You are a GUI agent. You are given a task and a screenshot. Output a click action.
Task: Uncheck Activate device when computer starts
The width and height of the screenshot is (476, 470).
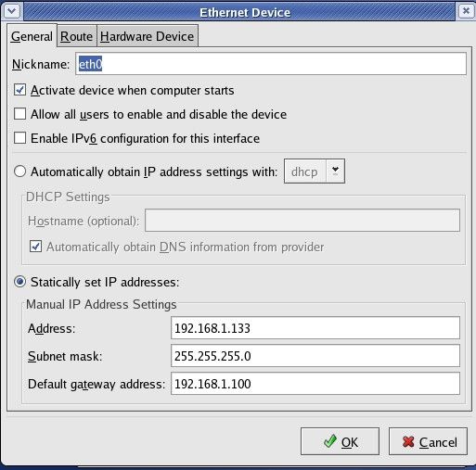(20, 90)
